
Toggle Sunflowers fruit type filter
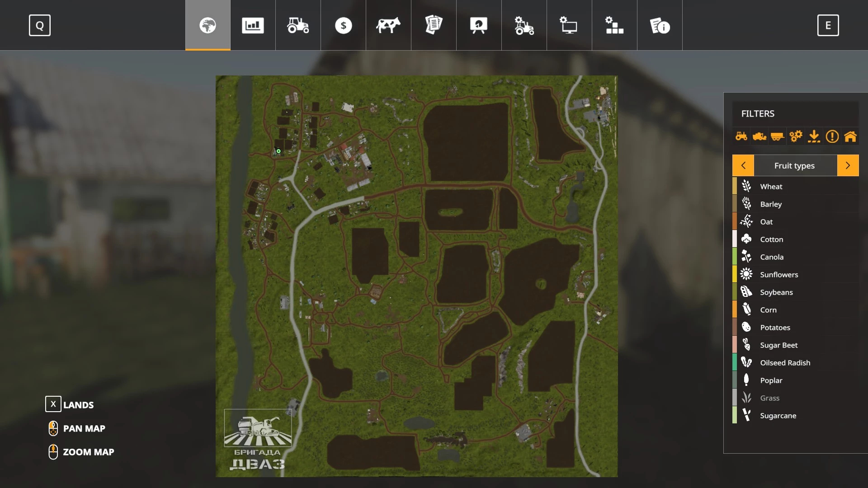point(779,274)
